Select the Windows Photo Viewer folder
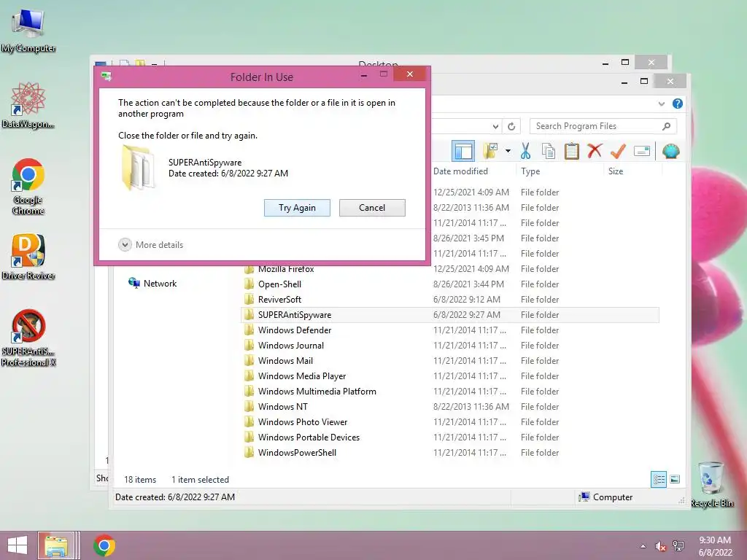Screen dimensions: 747x560 tap(303, 422)
